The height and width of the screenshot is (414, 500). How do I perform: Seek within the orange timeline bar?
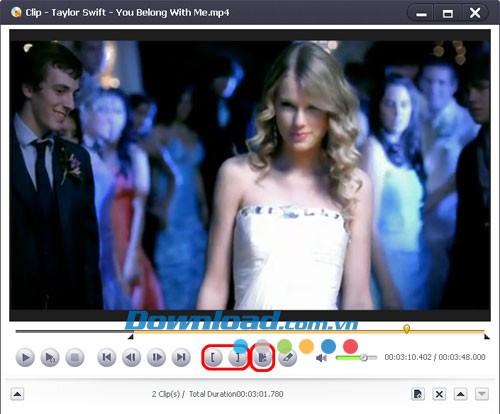(308, 332)
